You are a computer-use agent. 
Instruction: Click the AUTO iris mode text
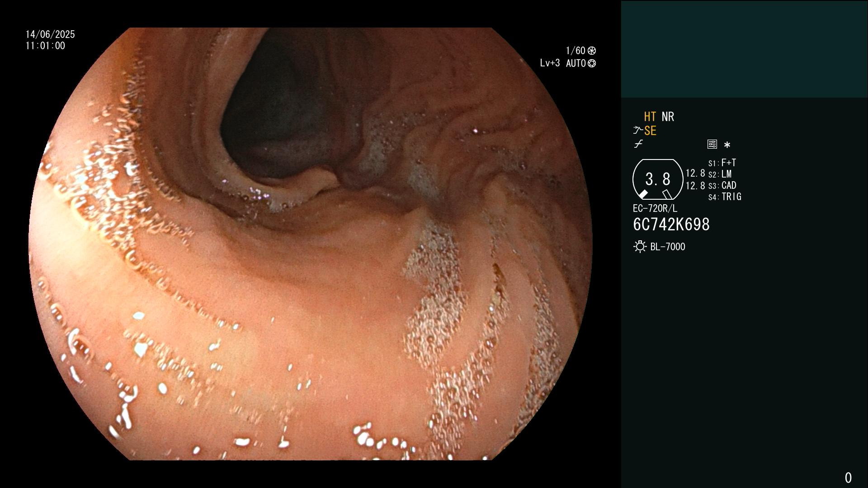coord(576,63)
